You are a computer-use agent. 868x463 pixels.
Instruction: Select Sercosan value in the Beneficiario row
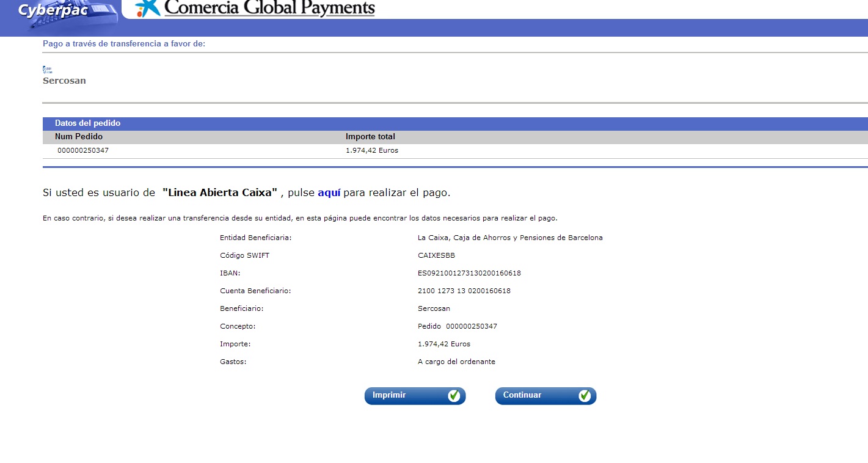click(434, 308)
